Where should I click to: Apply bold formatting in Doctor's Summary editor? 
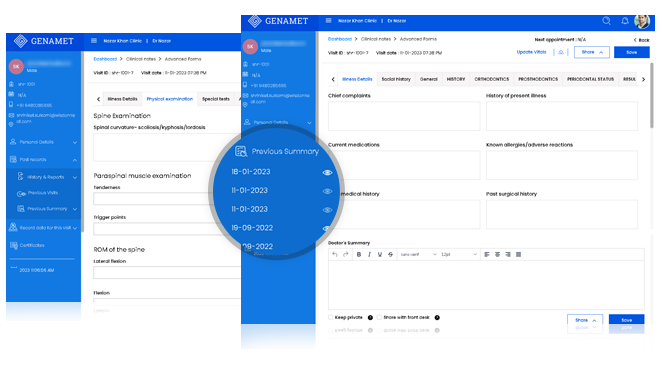click(359, 254)
